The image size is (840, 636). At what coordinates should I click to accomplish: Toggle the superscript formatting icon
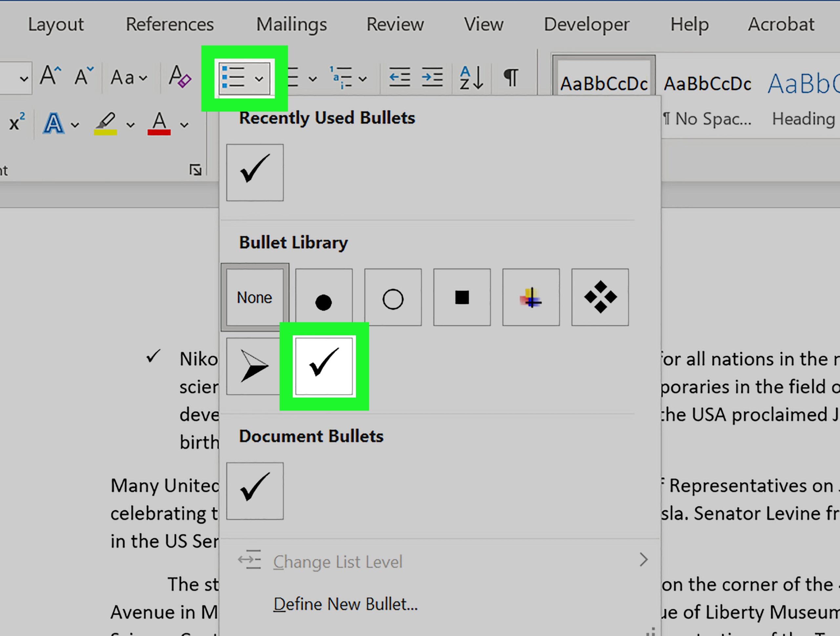tap(16, 123)
